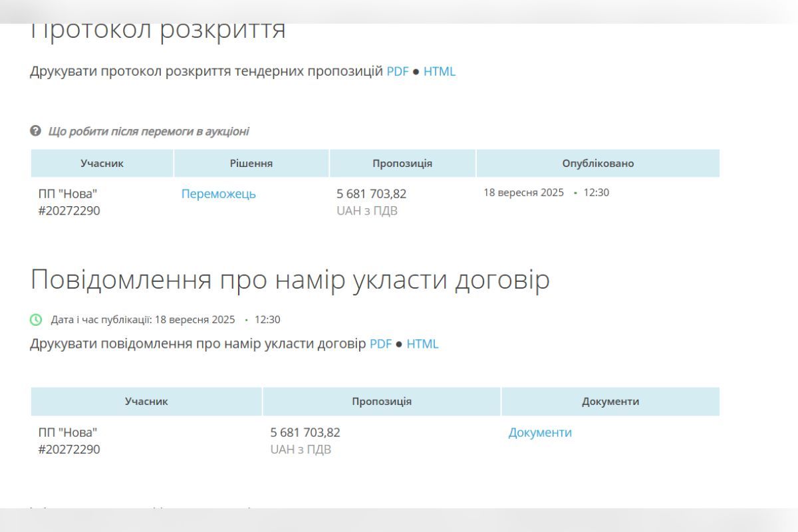Click the help question-mark icon

click(x=35, y=131)
